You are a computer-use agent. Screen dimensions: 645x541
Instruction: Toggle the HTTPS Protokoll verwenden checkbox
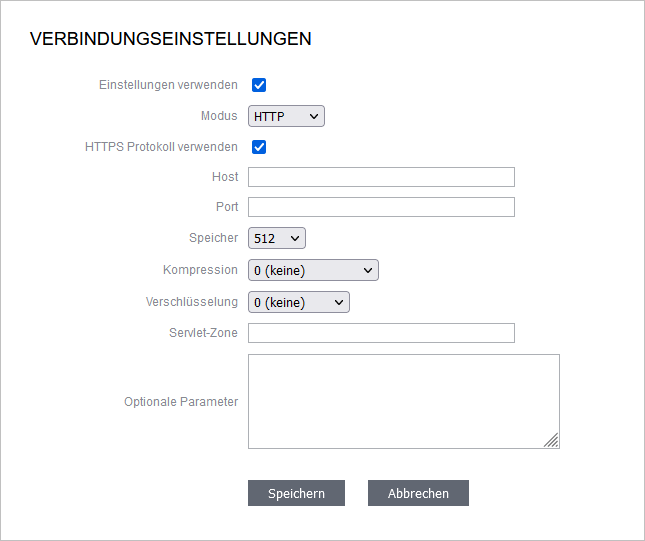coord(259,147)
